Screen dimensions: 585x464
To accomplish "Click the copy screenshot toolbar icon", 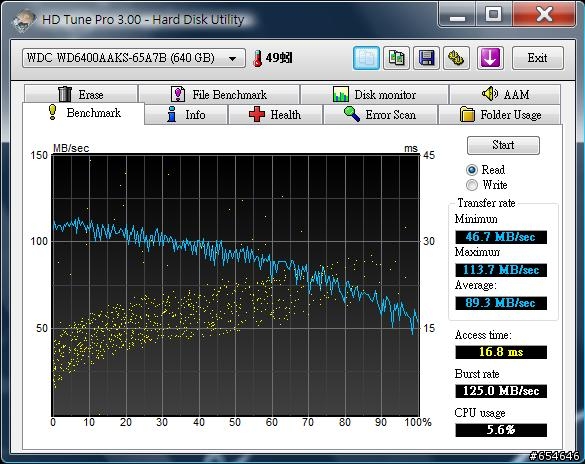I will [x=396, y=58].
